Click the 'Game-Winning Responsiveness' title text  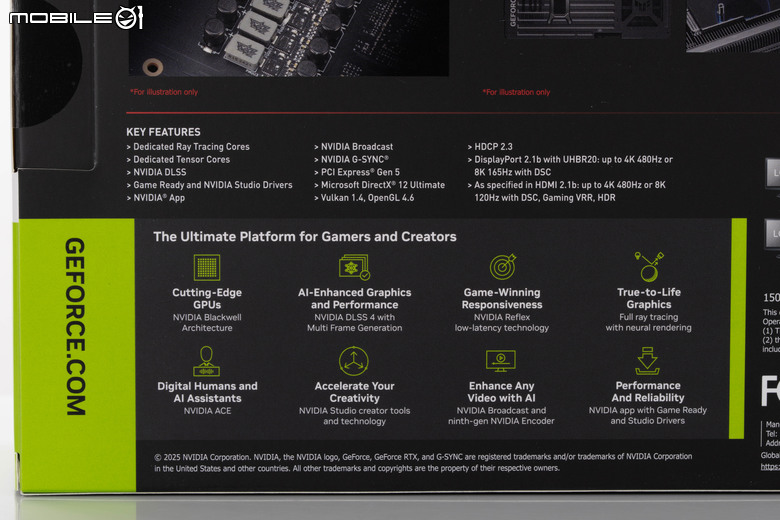tap(502, 299)
